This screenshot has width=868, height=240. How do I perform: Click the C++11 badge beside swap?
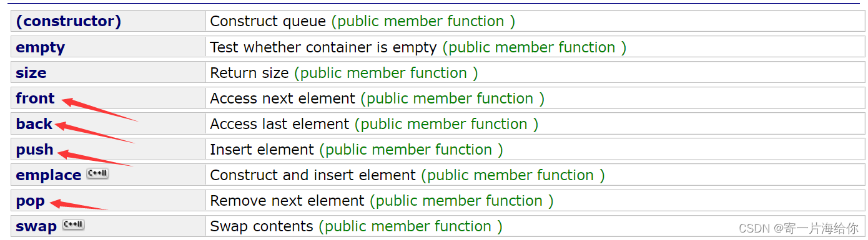[73, 224]
